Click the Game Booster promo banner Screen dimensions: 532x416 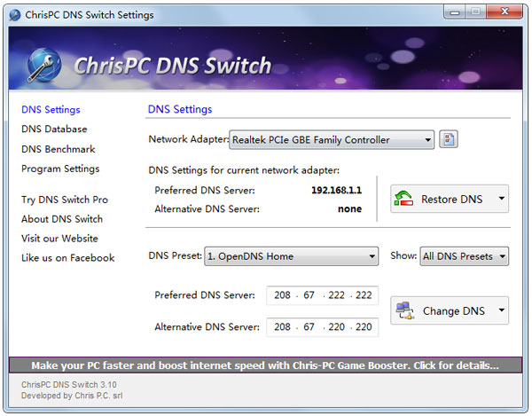(x=265, y=365)
